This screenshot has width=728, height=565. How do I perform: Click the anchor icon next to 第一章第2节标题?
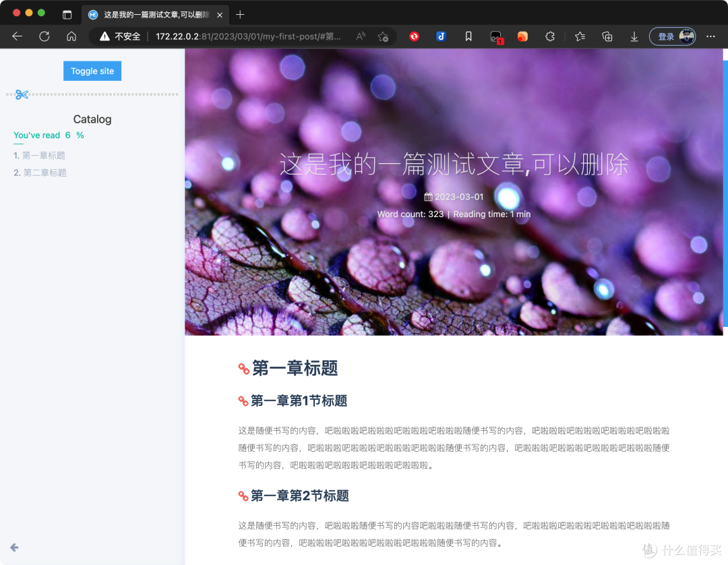[x=243, y=496]
